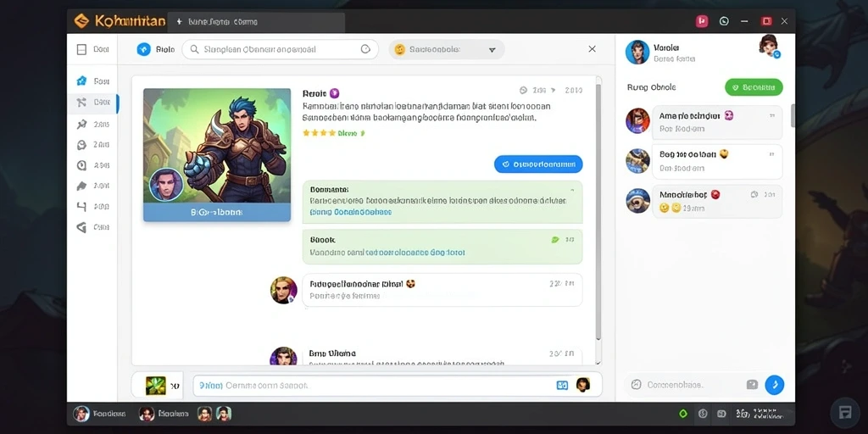Click the green circular chat icon in title bar

[x=724, y=21]
